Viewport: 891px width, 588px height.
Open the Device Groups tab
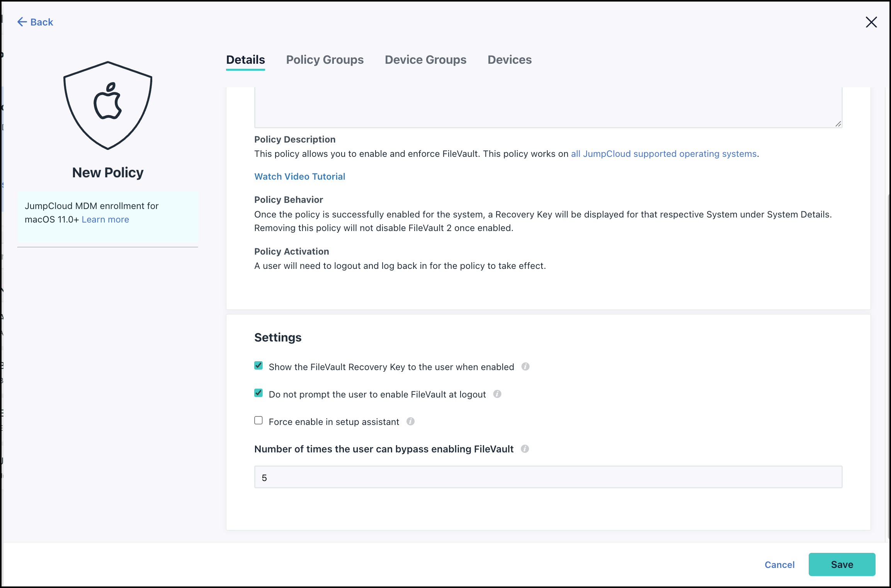pos(425,60)
